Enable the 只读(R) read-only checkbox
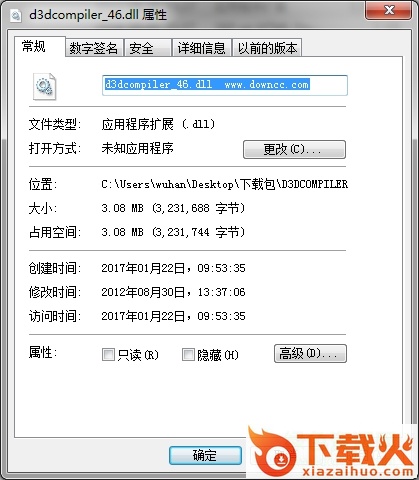The image size is (419, 480). coord(108,355)
